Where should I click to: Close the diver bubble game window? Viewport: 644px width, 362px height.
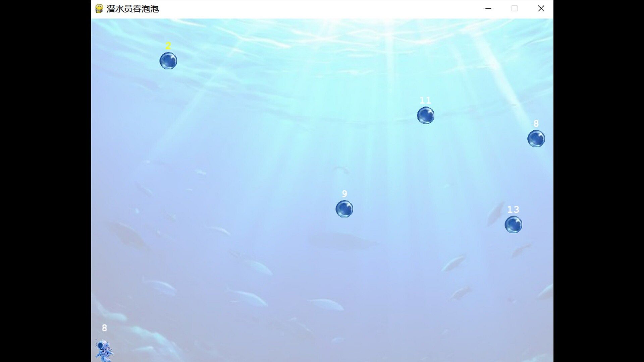(541, 9)
